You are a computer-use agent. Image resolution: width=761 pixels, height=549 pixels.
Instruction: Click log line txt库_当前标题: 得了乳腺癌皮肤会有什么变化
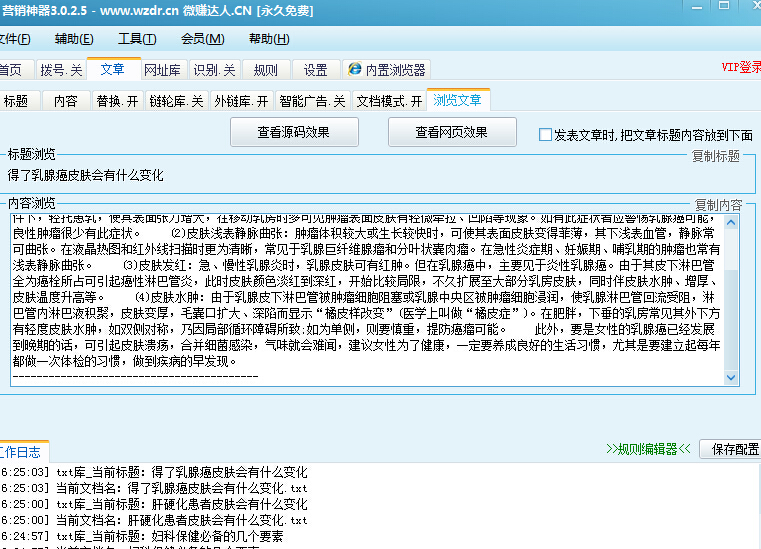tap(182, 472)
